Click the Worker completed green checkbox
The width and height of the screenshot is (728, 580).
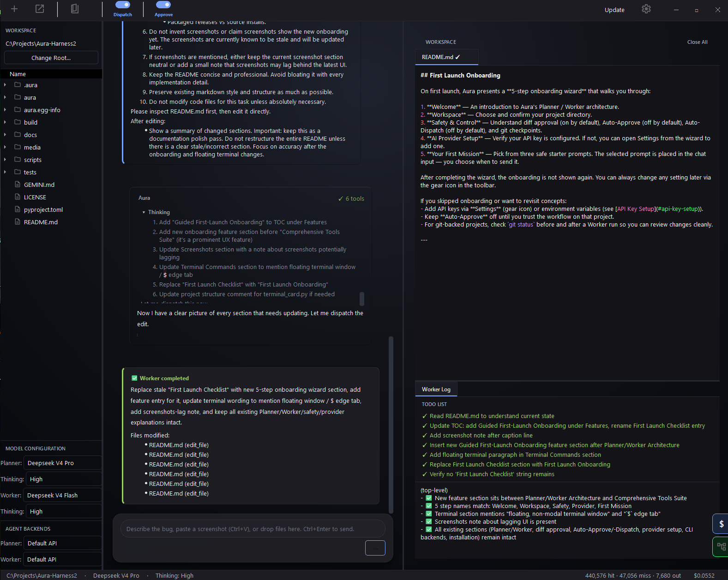coord(134,378)
